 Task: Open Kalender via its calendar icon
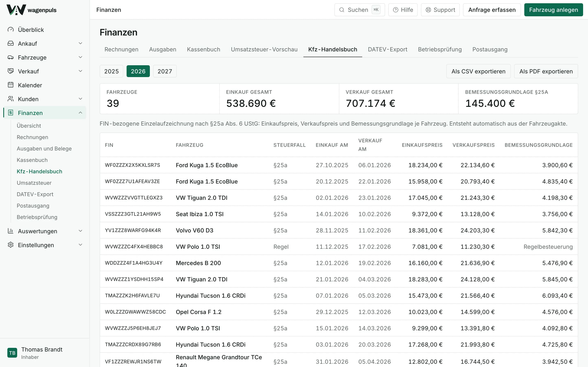10,85
